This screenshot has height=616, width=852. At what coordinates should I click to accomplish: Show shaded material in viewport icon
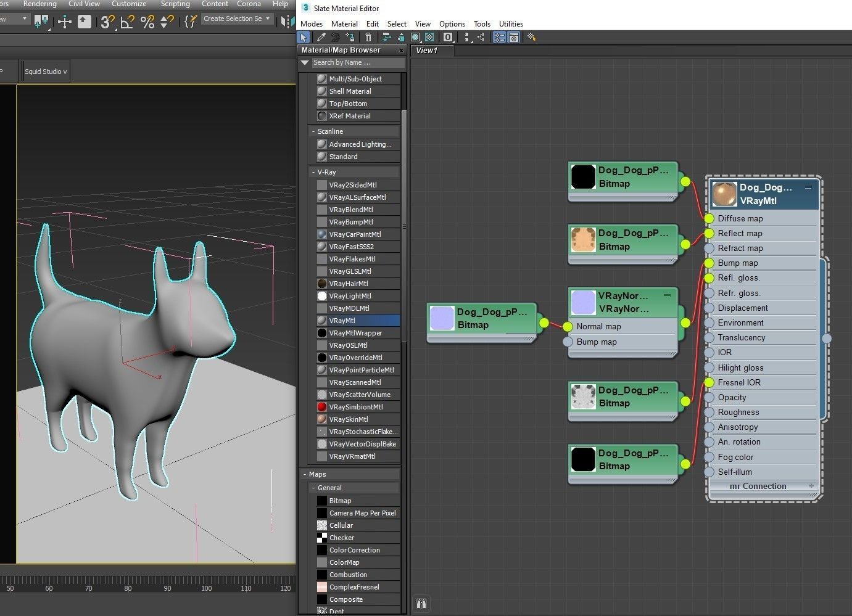point(416,38)
